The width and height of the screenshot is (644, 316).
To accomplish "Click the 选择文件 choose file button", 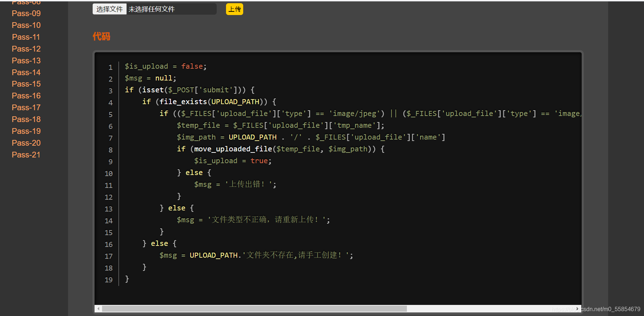I will (110, 9).
